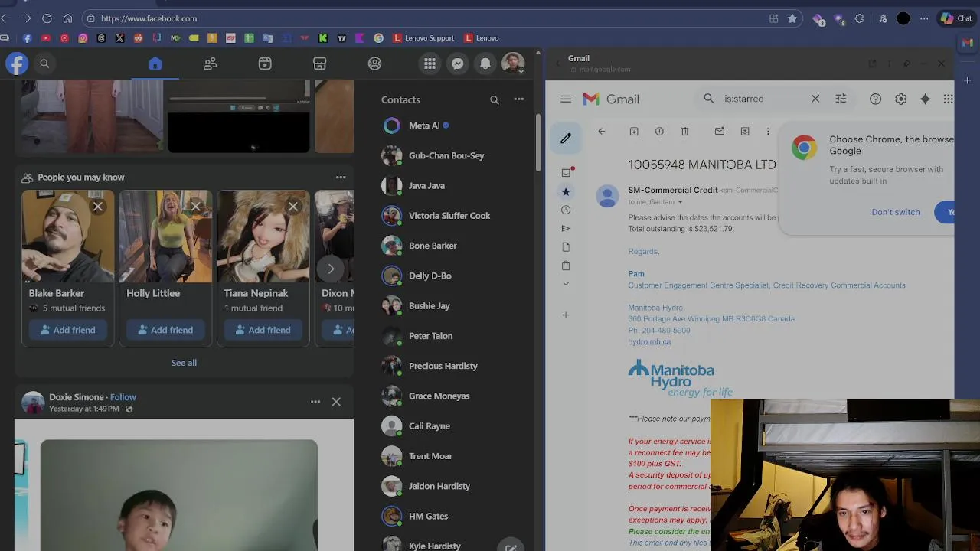The width and height of the screenshot is (980, 551).
Task: Click browser back arrow
Action: 5,18
